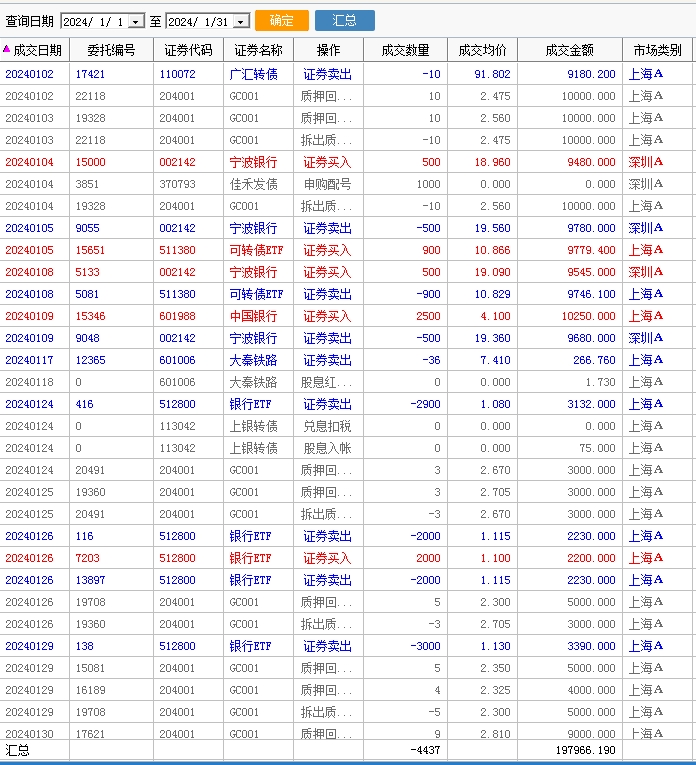Click amount 3132.000 cell
The image size is (696, 765).
click(591, 404)
